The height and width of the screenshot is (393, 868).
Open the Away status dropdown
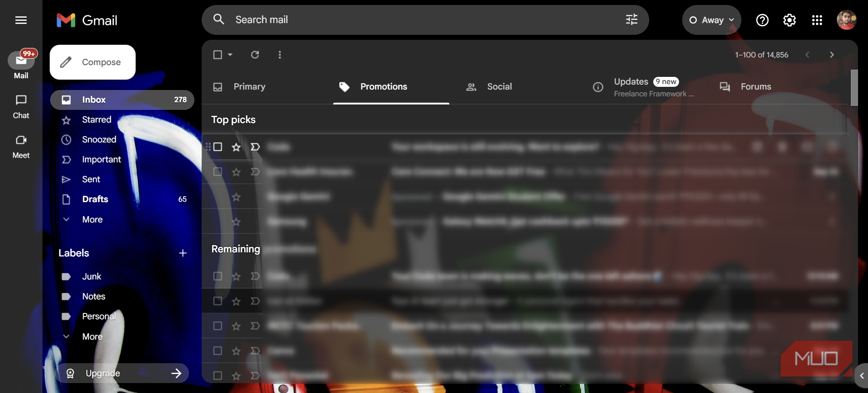coord(712,20)
